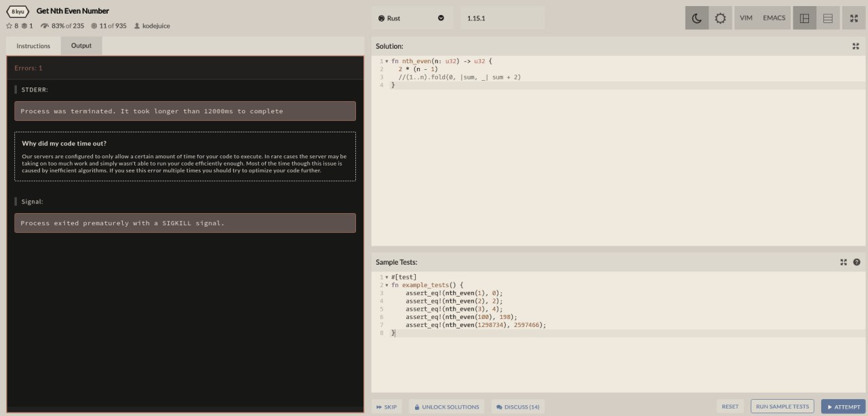Click the SKIP button
The height and width of the screenshot is (416, 868).
pyautogui.click(x=386, y=407)
